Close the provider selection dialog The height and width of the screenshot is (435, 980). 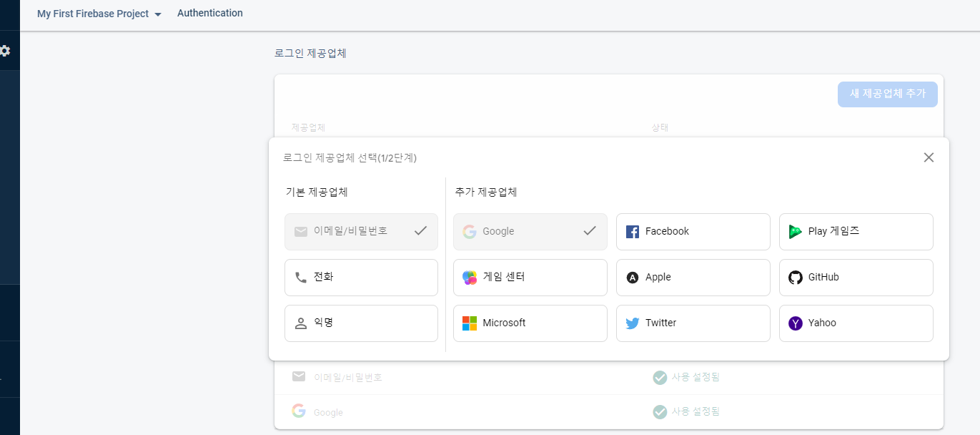[929, 157]
